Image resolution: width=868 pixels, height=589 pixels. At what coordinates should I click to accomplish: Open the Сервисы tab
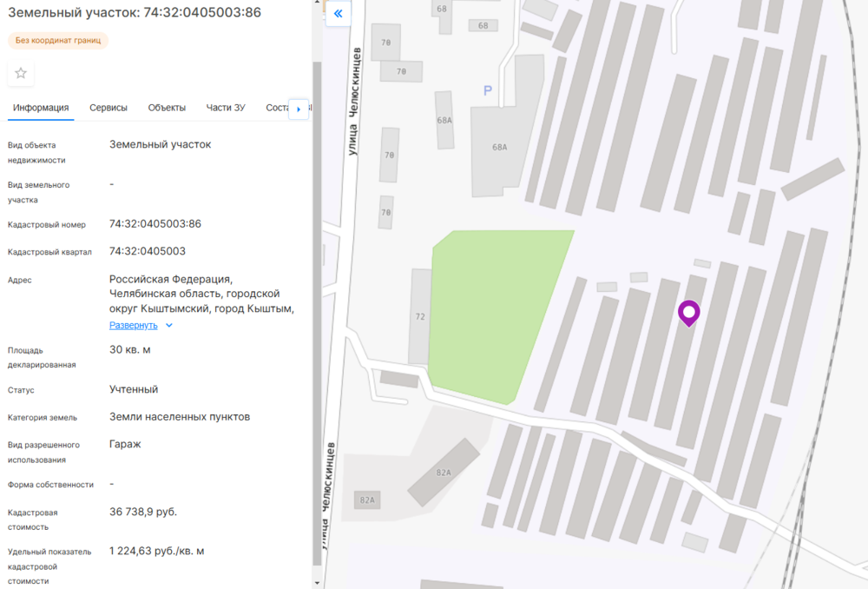click(108, 108)
